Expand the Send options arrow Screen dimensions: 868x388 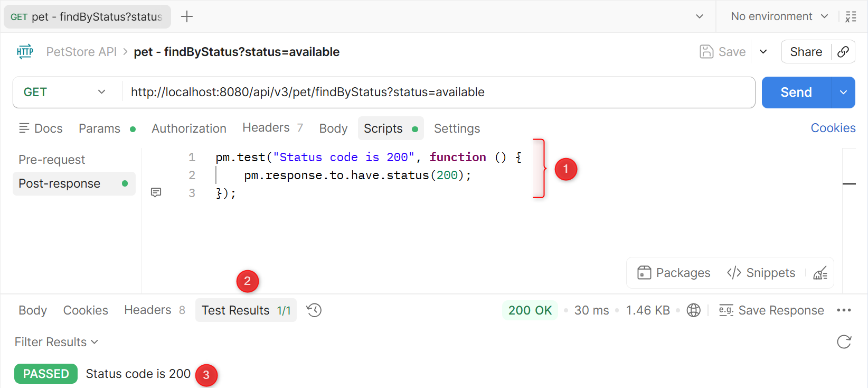click(843, 92)
